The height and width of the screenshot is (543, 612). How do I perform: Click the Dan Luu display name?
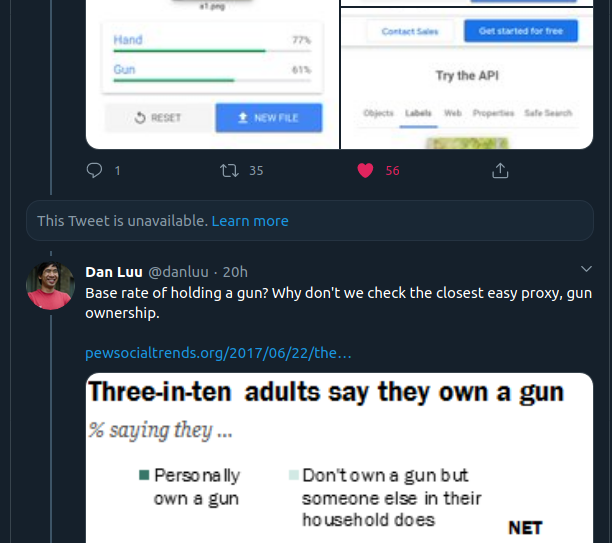click(114, 272)
